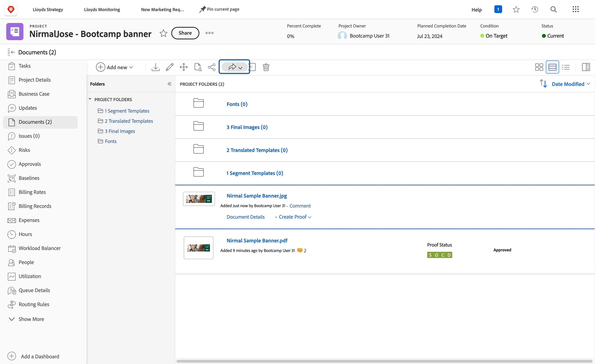Open Document Details for the jpg
Image resolution: width=595 pixels, height=364 pixels.
(x=245, y=217)
